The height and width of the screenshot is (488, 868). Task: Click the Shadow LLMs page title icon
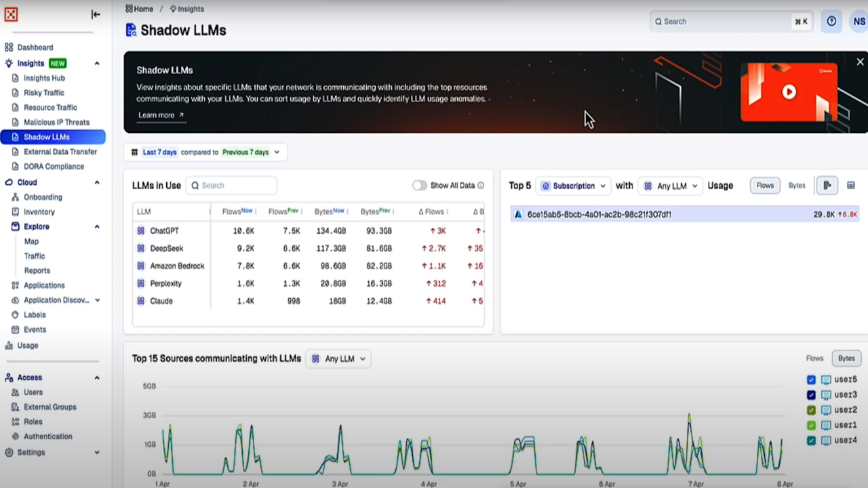[x=131, y=30]
